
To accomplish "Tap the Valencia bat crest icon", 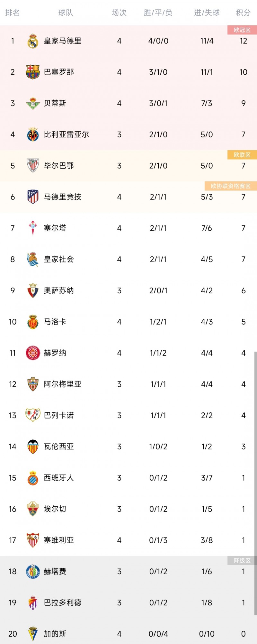I will (x=33, y=446).
